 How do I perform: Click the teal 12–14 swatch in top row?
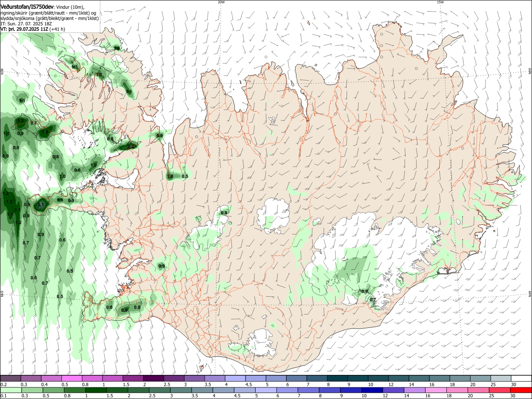398,379
